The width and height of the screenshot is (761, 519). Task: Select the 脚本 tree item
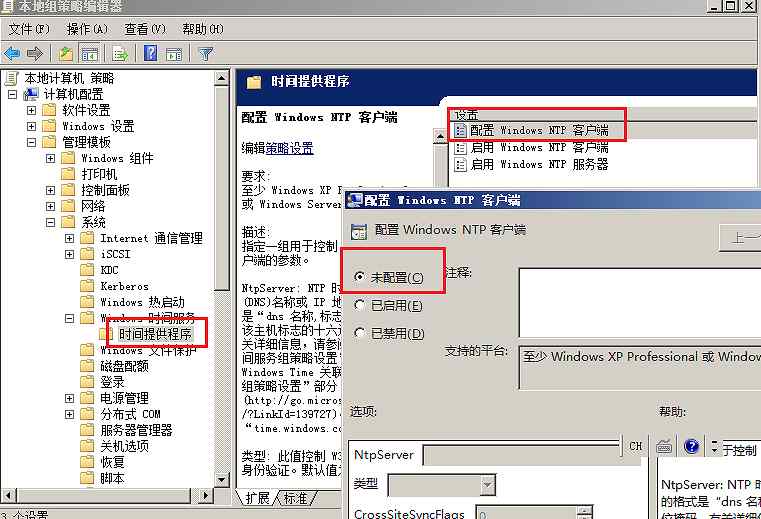pos(112,478)
